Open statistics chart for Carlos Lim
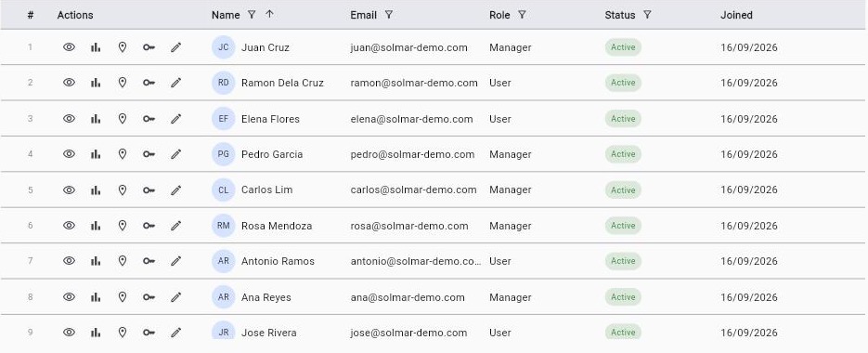The width and height of the screenshot is (868, 353). tap(96, 190)
